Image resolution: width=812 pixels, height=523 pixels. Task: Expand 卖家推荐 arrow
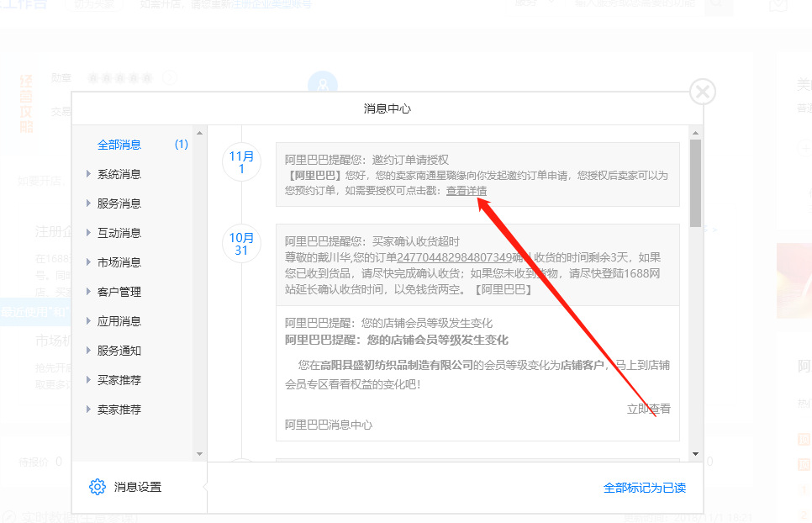[x=88, y=409]
